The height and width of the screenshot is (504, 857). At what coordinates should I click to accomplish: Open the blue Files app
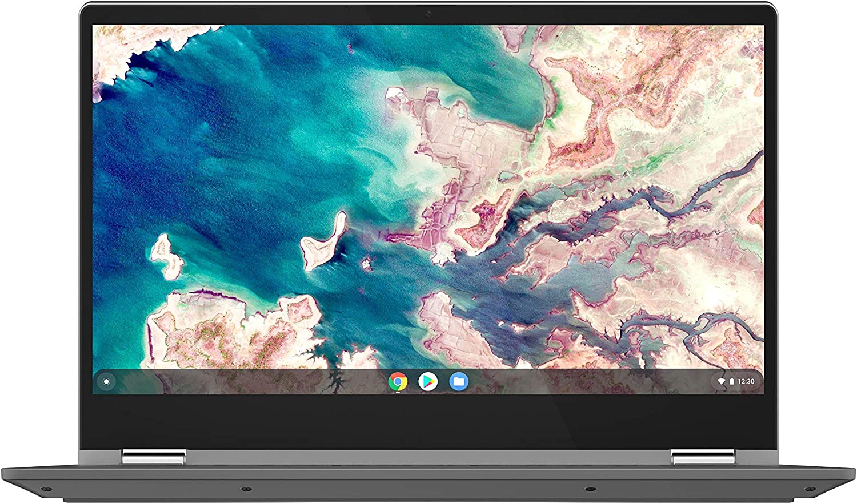(x=458, y=381)
